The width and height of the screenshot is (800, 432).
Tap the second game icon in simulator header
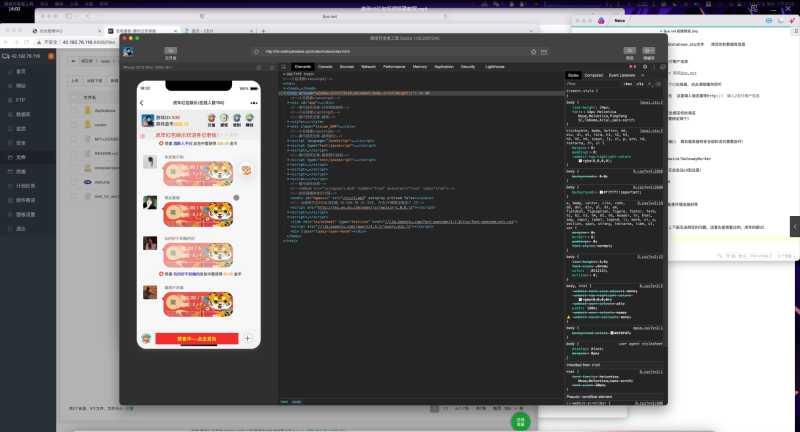point(224,120)
